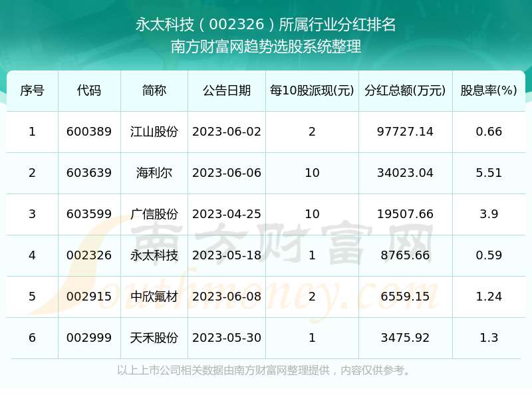Select stock code 603639

89,173
